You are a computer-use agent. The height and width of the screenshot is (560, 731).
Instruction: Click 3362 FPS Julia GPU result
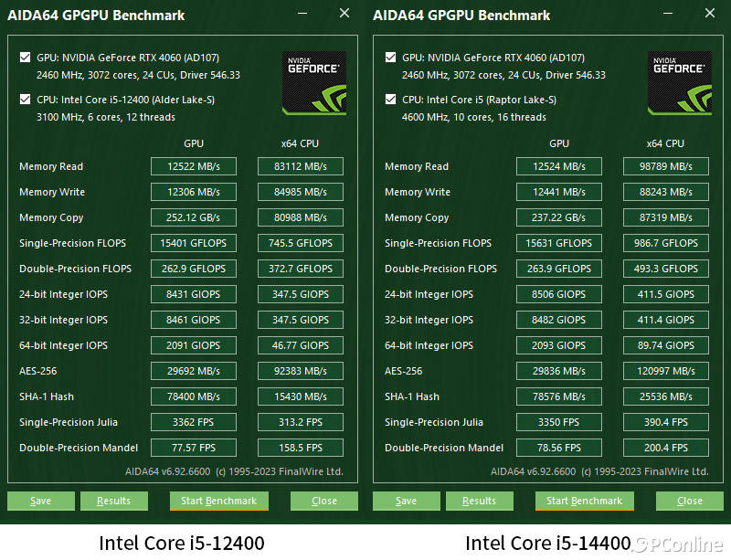click(194, 422)
